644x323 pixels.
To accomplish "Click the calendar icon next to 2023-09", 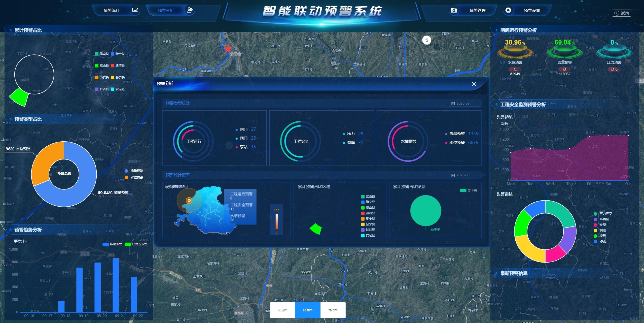I will pos(453,103).
